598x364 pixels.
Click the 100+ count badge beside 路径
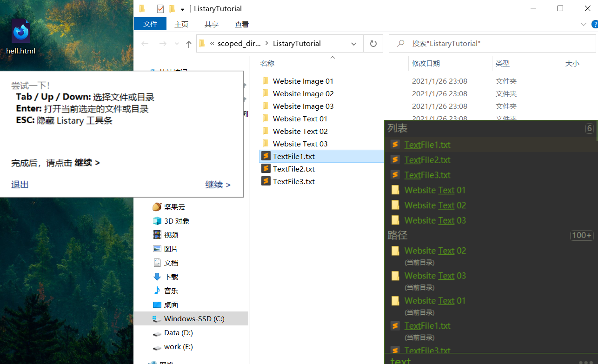click(x=582, y=235)
